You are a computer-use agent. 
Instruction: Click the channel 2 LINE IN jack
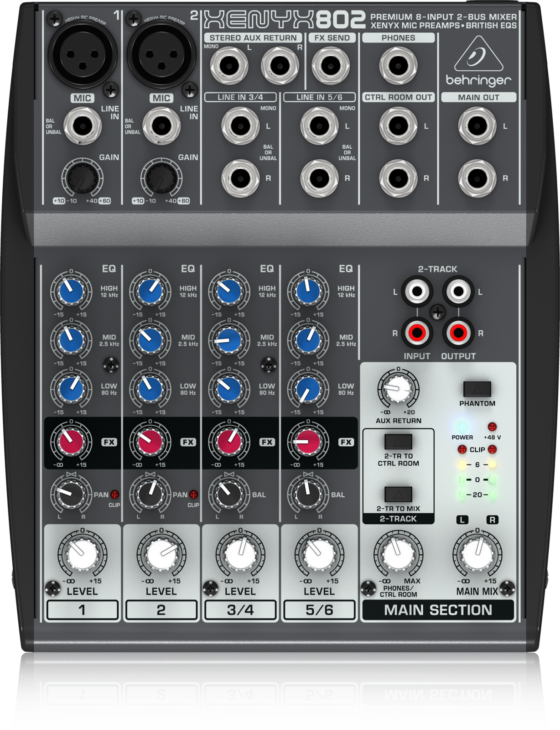tap(161, 125)
